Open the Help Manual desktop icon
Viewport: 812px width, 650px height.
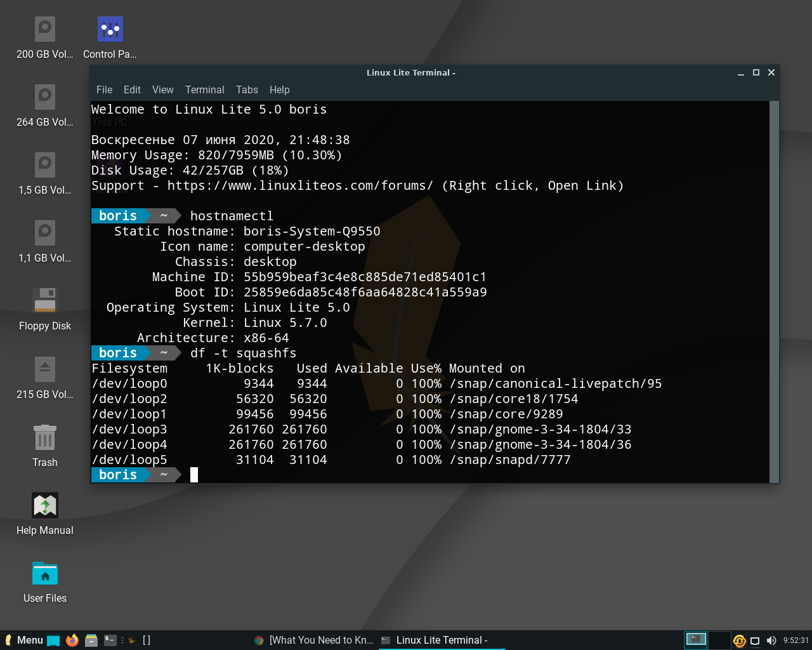point(44,506)
